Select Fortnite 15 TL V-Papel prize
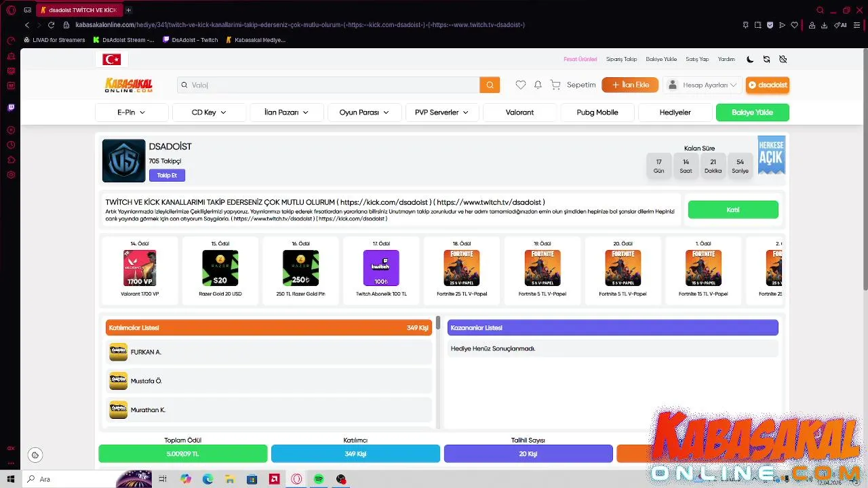 pyautogui.click(x=703, y=268)
